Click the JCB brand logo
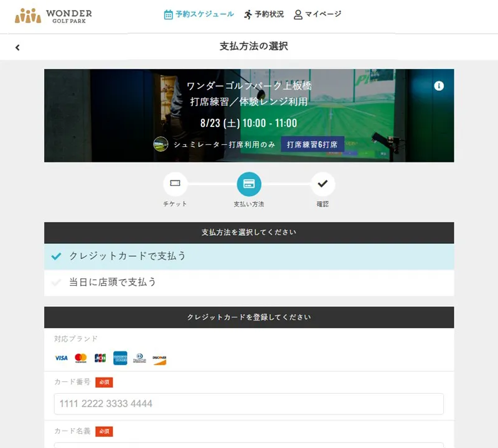This screenshot has height=448, width=498. point(100,358)
